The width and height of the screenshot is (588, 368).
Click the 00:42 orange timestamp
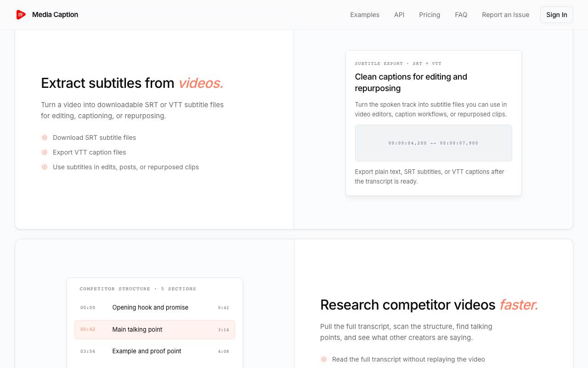coord(88,329)
